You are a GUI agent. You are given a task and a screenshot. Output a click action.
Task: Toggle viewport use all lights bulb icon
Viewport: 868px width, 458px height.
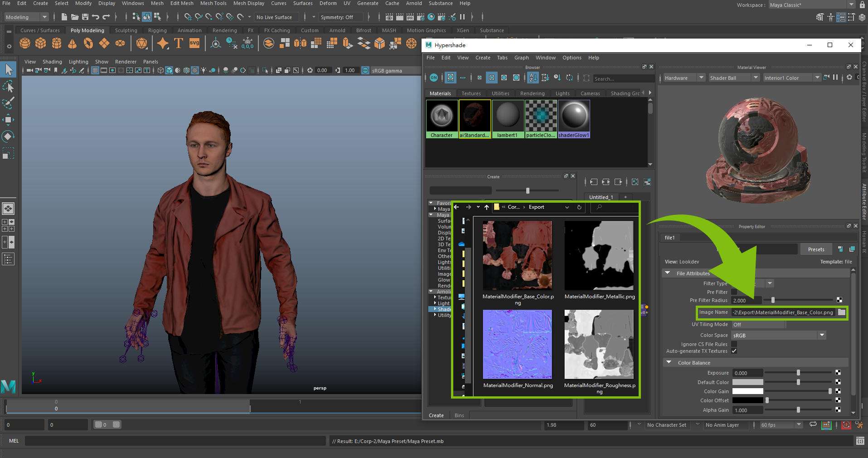point(204,70)
